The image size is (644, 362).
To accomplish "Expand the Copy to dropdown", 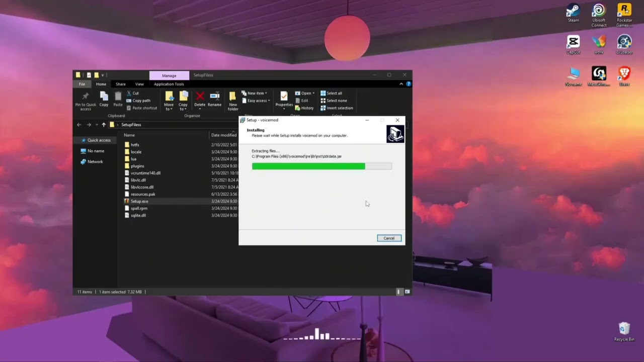I will pyautogui.click(x=183, y=101).
